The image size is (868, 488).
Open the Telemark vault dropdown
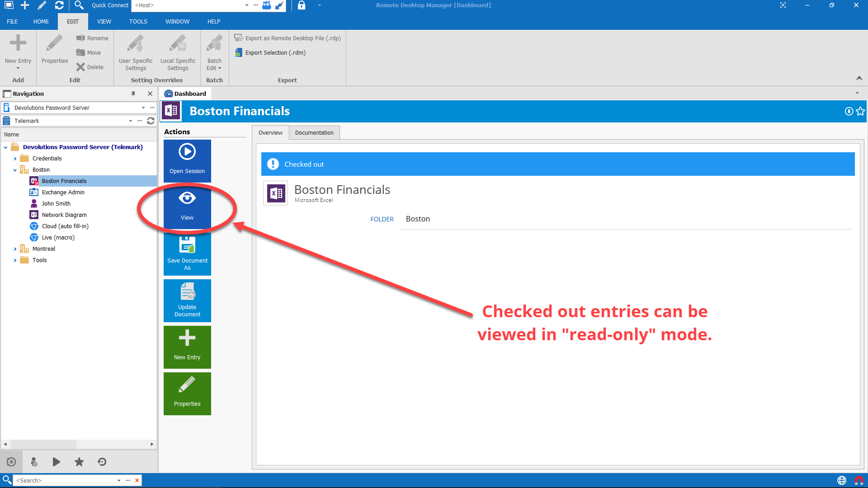(131, 121)
